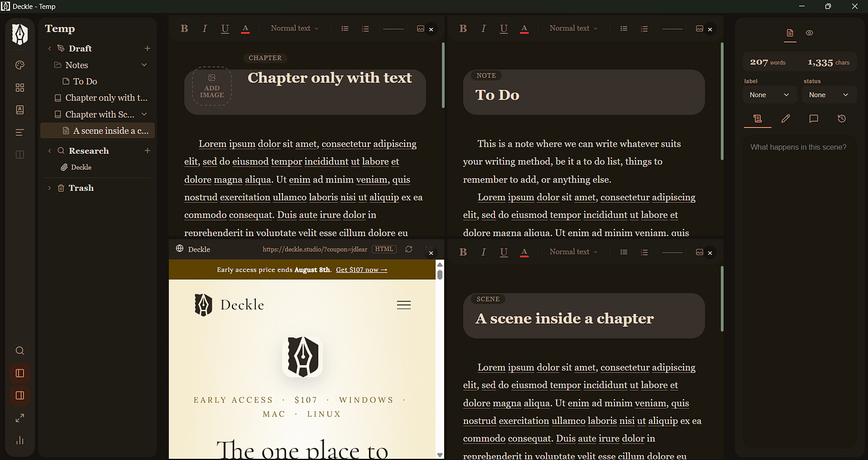Toggle the left sidebar panel button
The width and height of the screenshot is (868, 460).
[20, 373]
